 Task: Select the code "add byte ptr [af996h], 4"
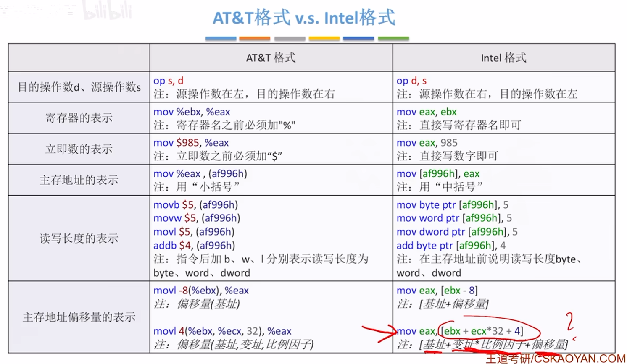click(x=451, y=245)
